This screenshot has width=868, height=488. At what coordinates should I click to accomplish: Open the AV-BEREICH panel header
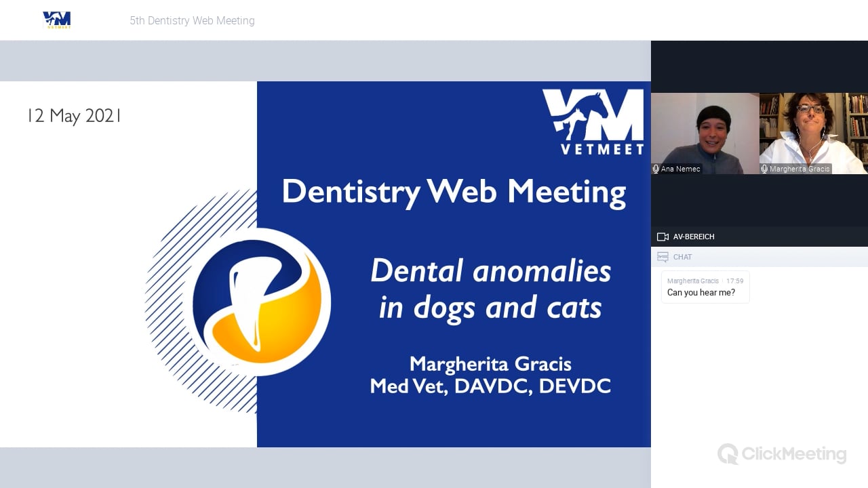pos(759,237)
